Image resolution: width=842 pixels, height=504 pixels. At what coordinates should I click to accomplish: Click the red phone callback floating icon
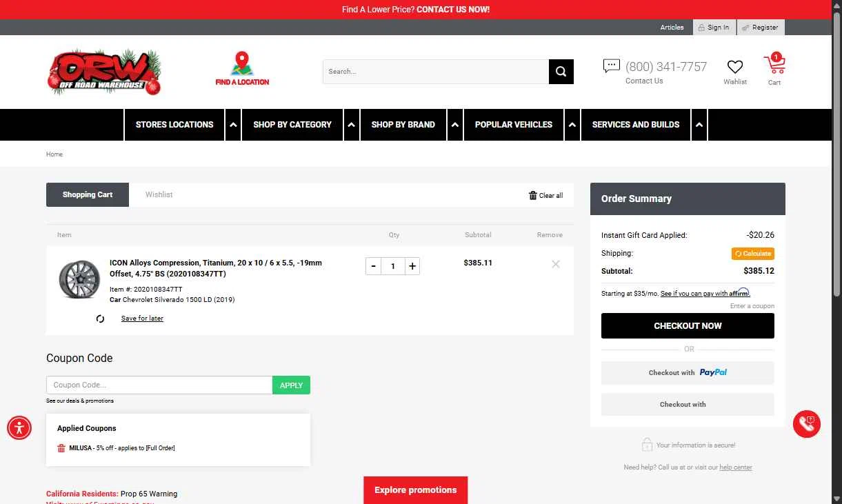point(807,424)
